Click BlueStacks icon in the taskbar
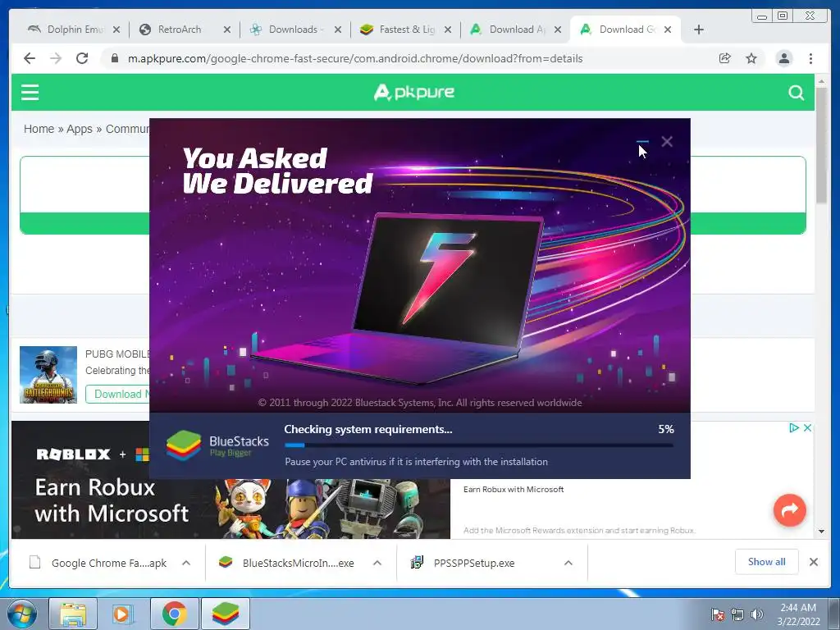The image size is (840, 630). click(x=225, y=614)
